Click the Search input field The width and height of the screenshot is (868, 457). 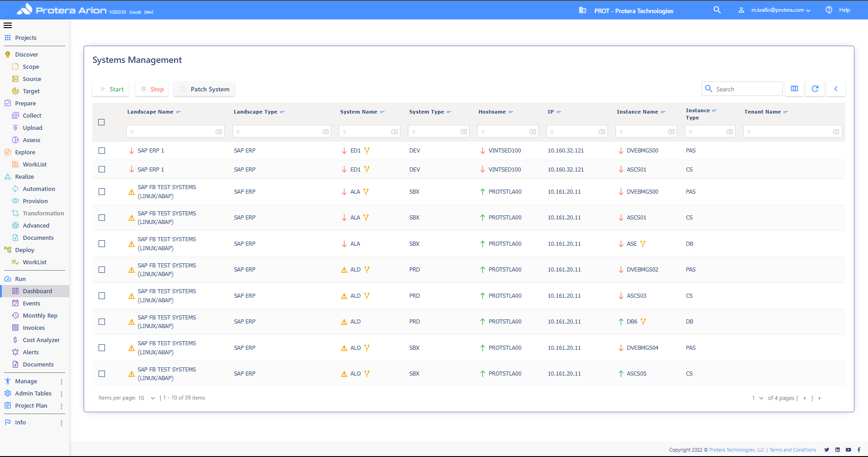point(746,89)
